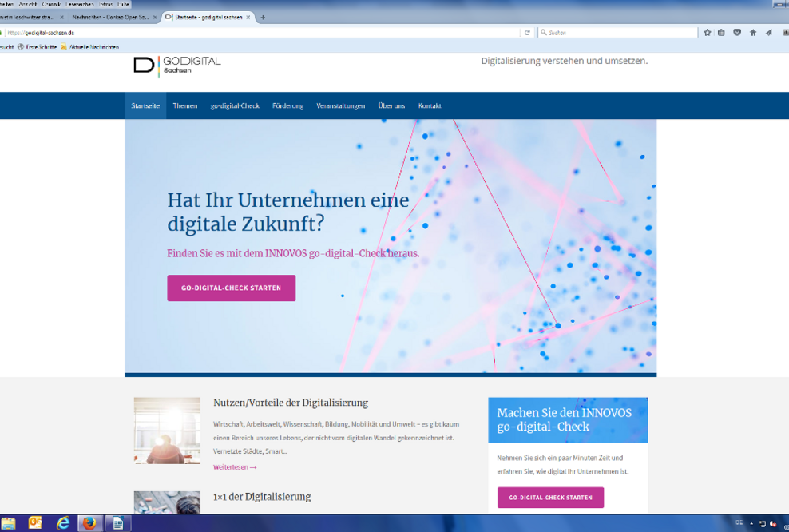Screen dimensions: 789x532
Task: Click the GO-DIGITAL-CHECK STARTEN button
Action: tap(231, 288)
